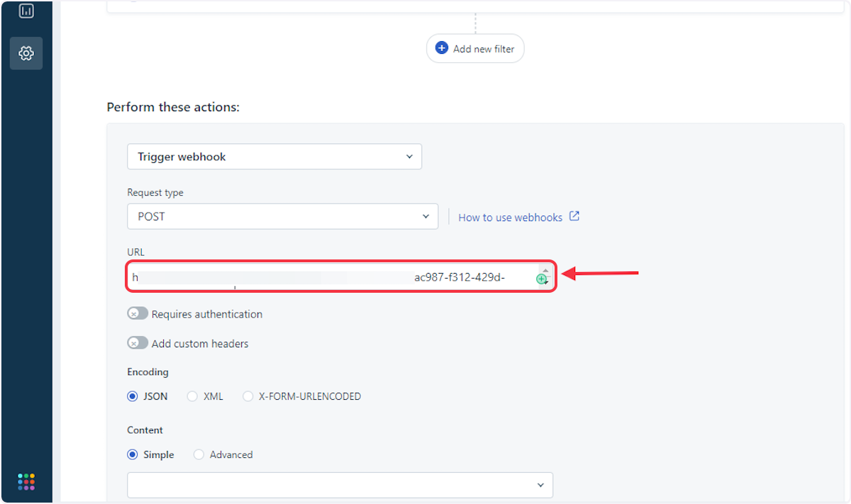Enable the Requires authentication toggle

click(138, 313)
